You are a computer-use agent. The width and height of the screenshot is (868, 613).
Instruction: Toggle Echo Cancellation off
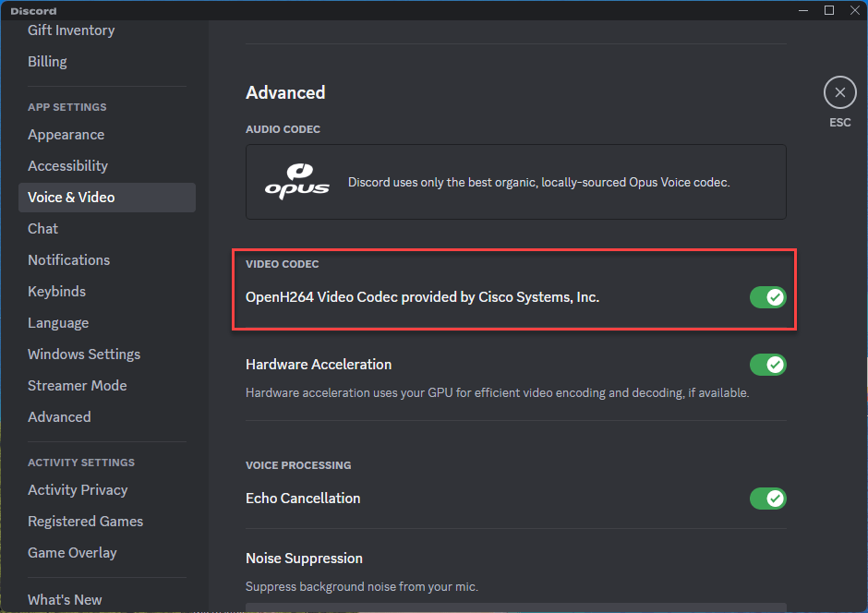[x=766, y=499]
